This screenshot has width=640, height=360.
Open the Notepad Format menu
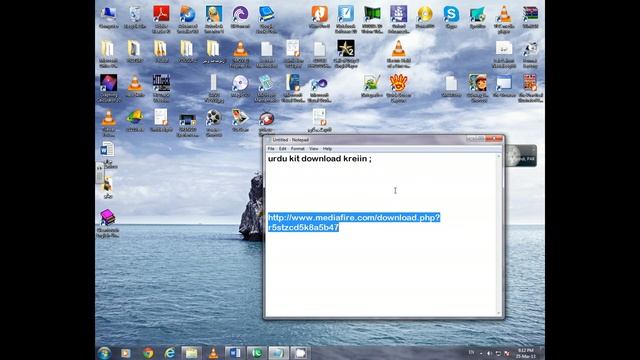pyautogui.click(x=298, y=149)
